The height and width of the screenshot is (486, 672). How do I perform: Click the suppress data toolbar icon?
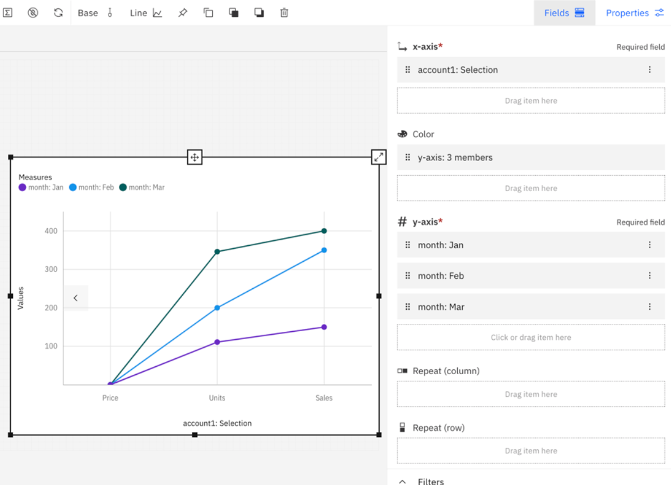point(33,13)
